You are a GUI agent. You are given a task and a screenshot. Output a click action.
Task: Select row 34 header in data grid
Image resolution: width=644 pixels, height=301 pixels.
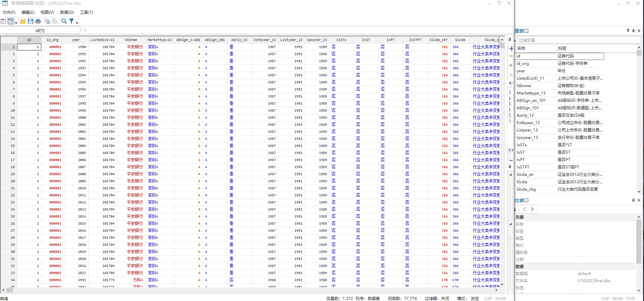tap(9, 280)
